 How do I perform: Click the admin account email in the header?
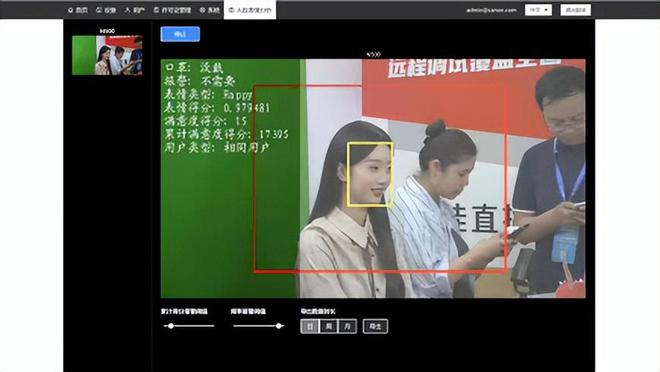pyautogui.click(x=491, y=10)
